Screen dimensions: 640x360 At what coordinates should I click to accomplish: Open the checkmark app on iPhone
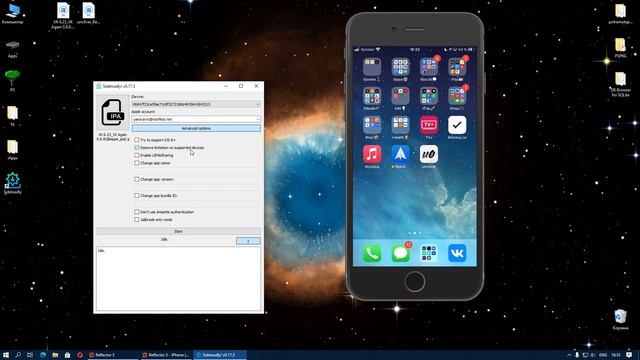[457, 125]
